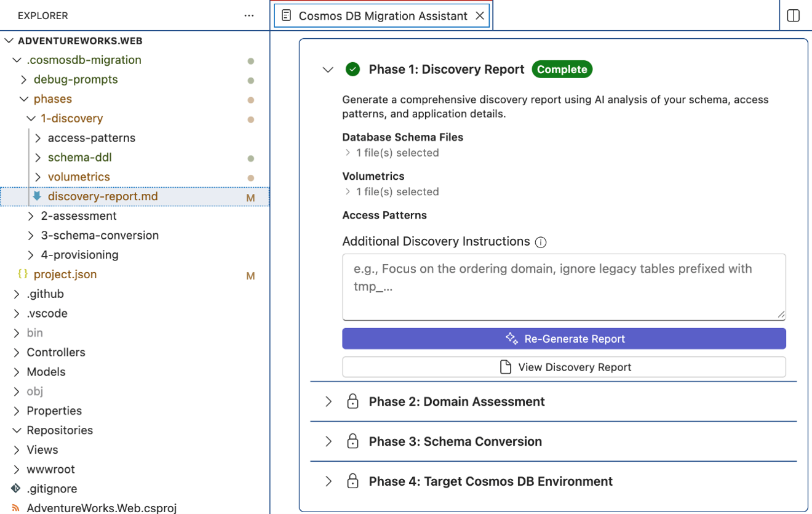Viewport: 812px width, 514px height.
Task: Click the RSS-style icon of AdventureWorks.Web.csproj
Action: click(x=16, y=508)
